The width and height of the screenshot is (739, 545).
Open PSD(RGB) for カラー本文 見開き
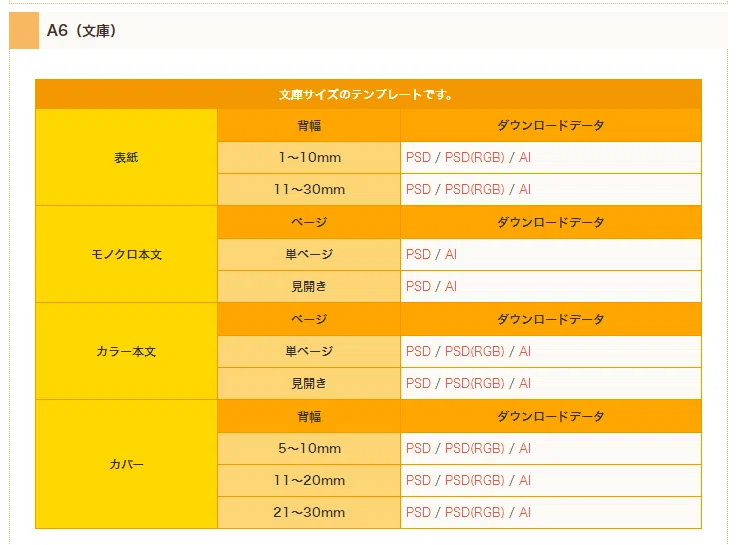(x=475, y=384)
